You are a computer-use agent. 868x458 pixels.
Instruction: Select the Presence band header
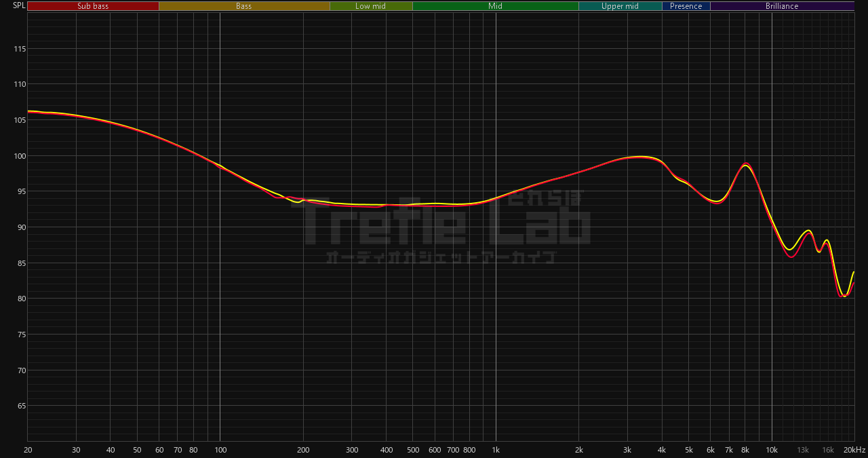686,6
